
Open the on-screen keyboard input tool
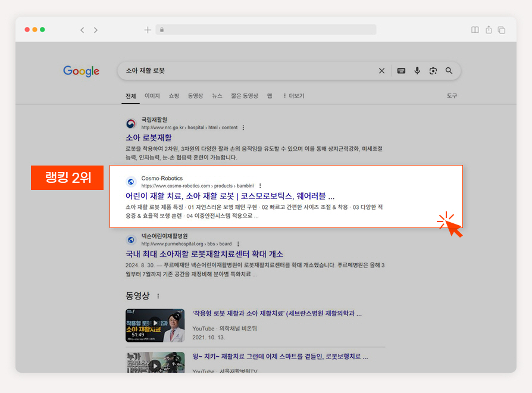click(401, 71)
